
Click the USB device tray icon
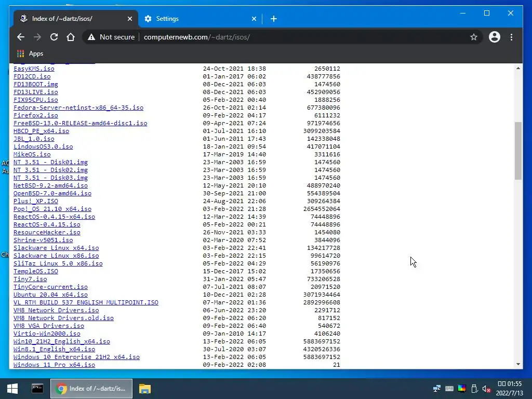pos(474,389)
